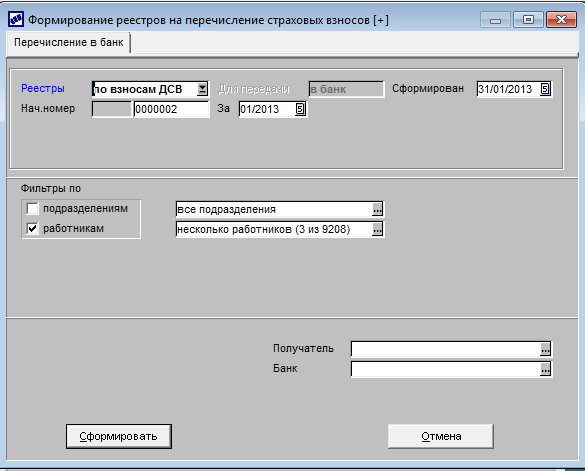
Task: Click the application icon in title bar
Action: (x=16, y=19)
